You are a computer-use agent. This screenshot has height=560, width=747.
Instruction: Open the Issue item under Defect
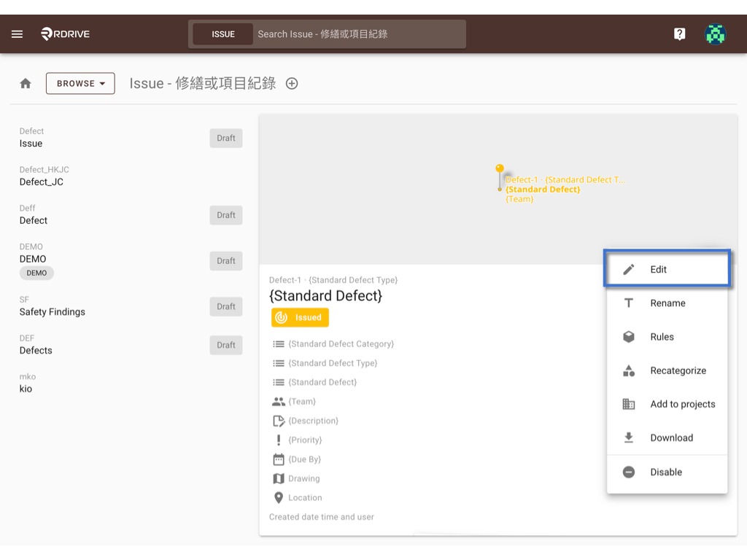131,138
